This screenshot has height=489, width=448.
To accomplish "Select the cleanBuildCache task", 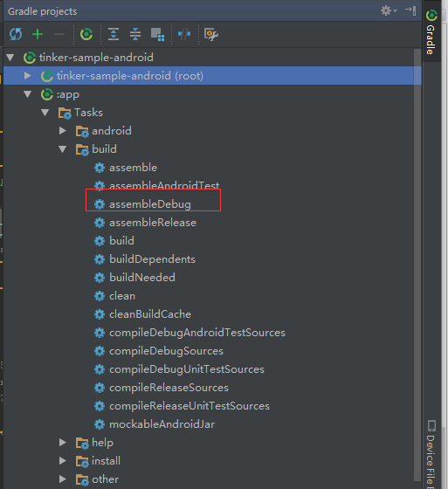I will (x=150, y=314).
